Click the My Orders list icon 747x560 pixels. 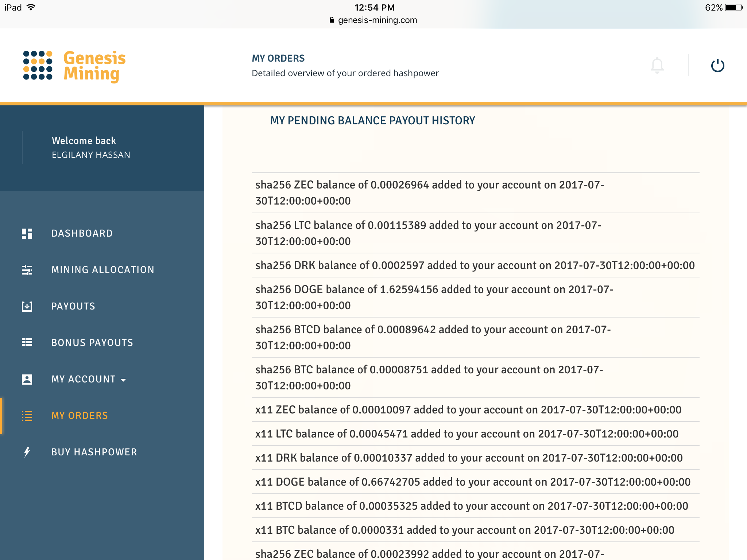pyautogui.click(x=27, y=416)
